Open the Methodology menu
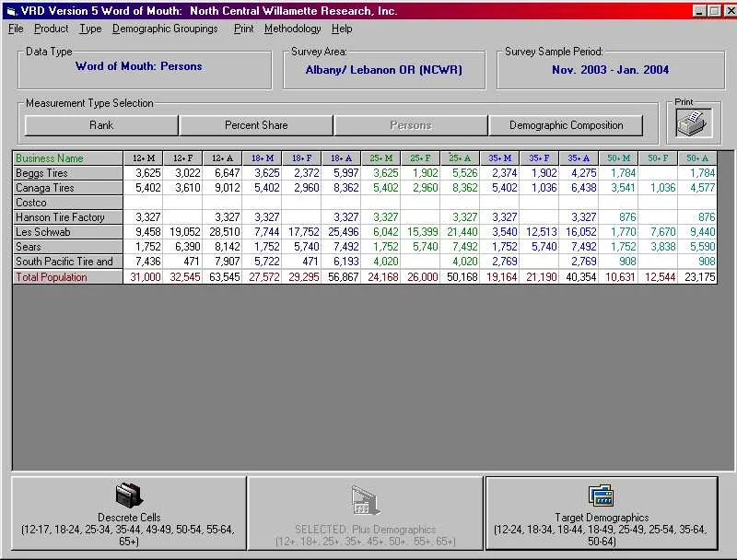 pyautogui.click(x=292, y=29)
